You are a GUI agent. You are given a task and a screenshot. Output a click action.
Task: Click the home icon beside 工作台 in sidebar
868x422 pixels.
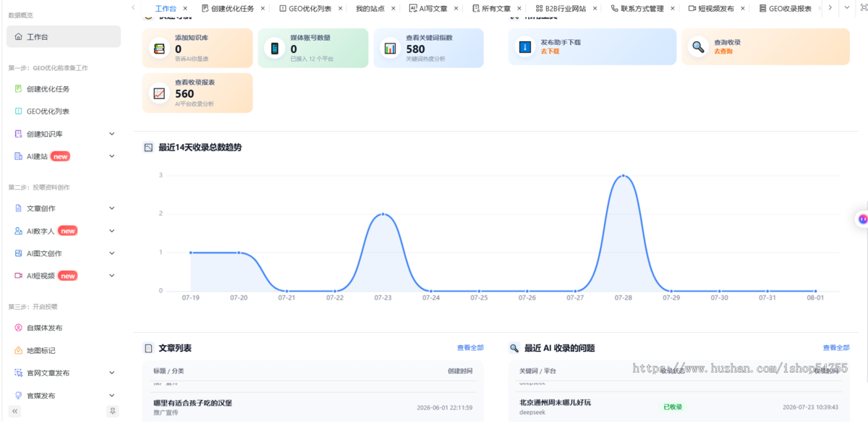pos(19,37)
